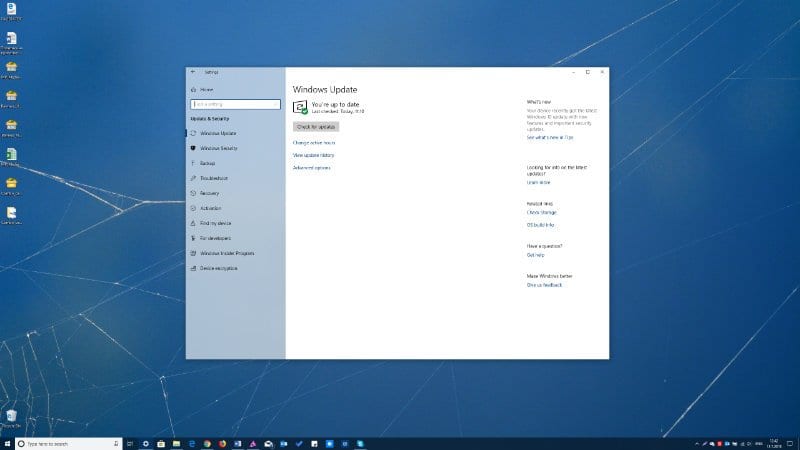
Task: Click the taskbar search box
Action: pos(68,444)
